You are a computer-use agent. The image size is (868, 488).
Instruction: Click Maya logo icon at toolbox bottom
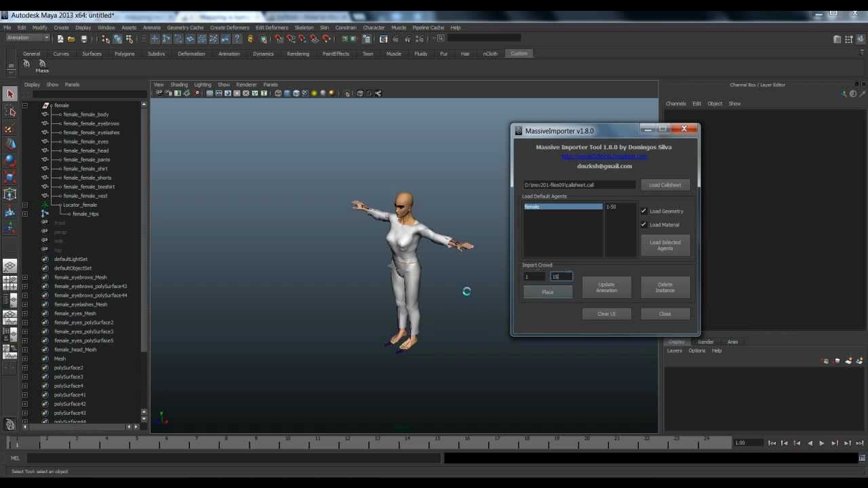(x=10, y=424)
